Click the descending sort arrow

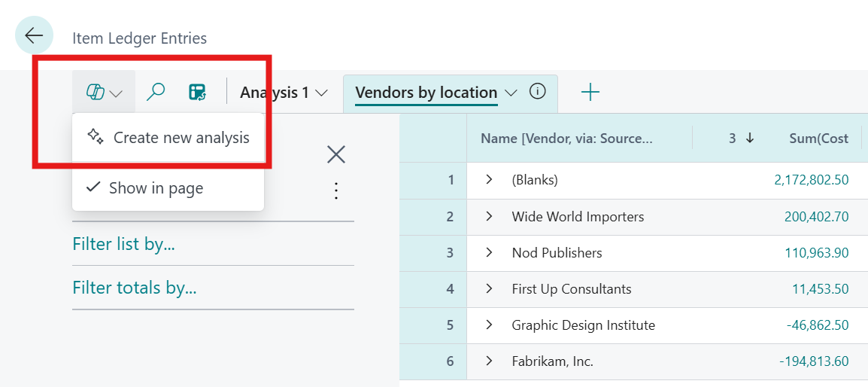pyautogui.click(x=750, y=139)
